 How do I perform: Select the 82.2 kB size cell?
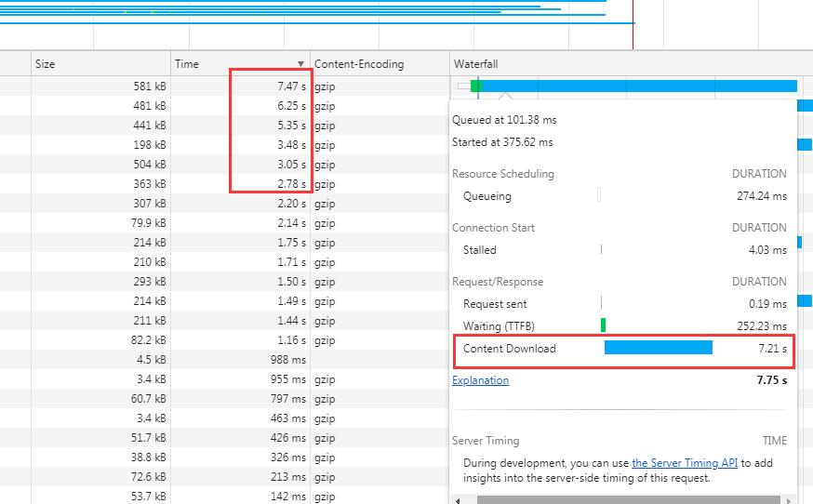point(100,340)
